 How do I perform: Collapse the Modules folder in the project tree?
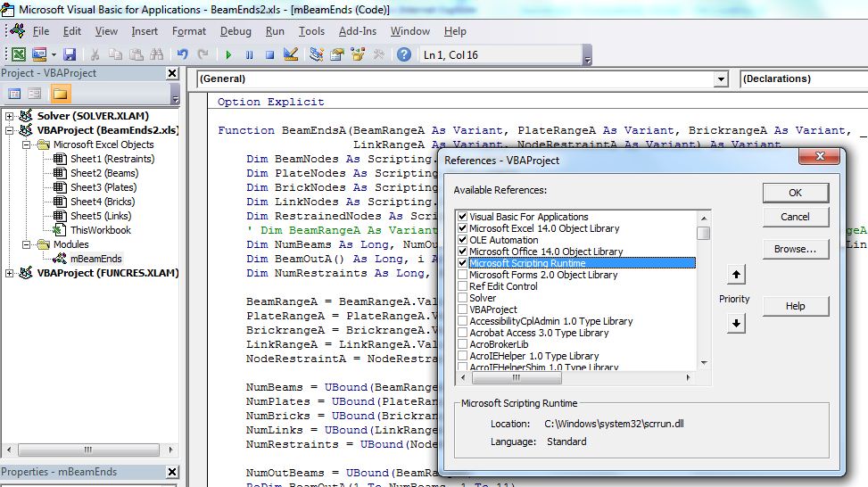pyautogui.click(x=27, y=244)
